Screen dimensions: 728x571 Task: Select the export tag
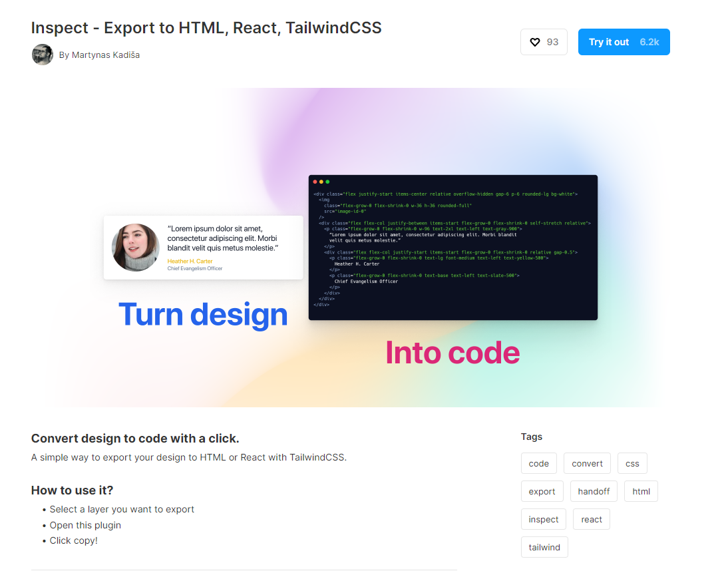542,491
